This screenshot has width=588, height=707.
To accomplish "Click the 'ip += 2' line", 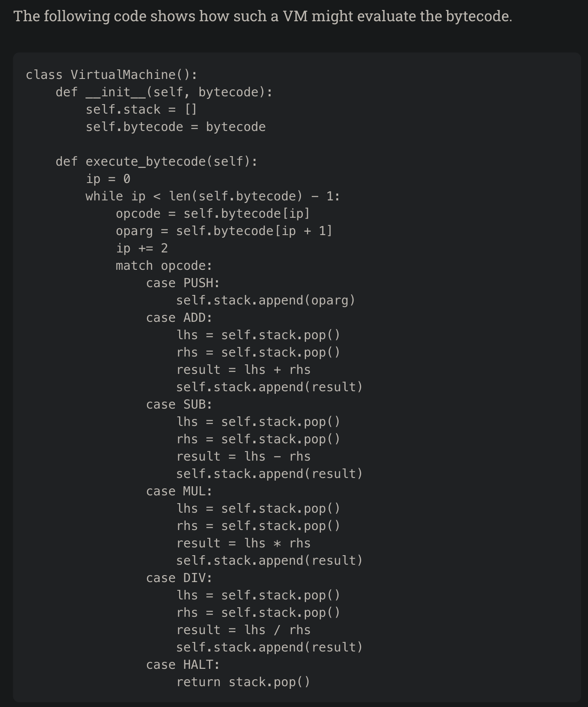I will pos(141,248).
